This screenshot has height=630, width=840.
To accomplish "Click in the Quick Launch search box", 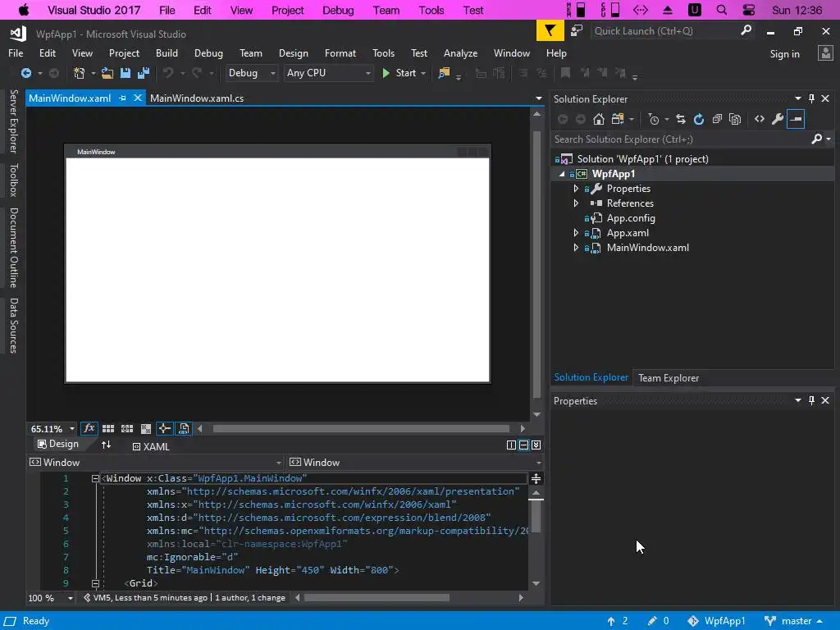I will pos(664,31).
